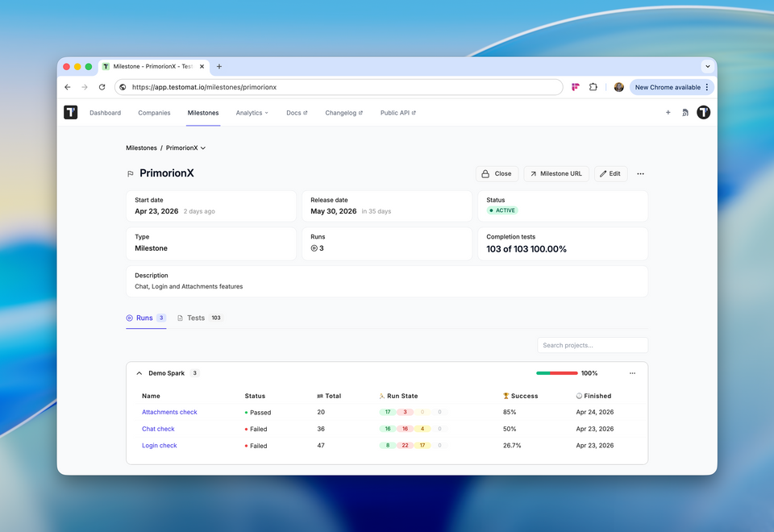Collapse the Demo Spark project section
Viewport: 774px width, 532px height.
pyautogui.click(x=138, y=373)
